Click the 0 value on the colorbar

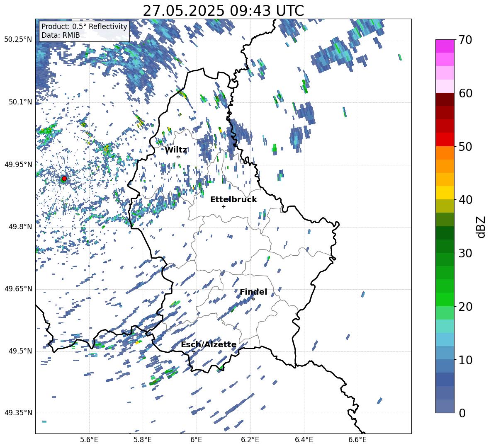pyautogui.click(x=462, y=413)
